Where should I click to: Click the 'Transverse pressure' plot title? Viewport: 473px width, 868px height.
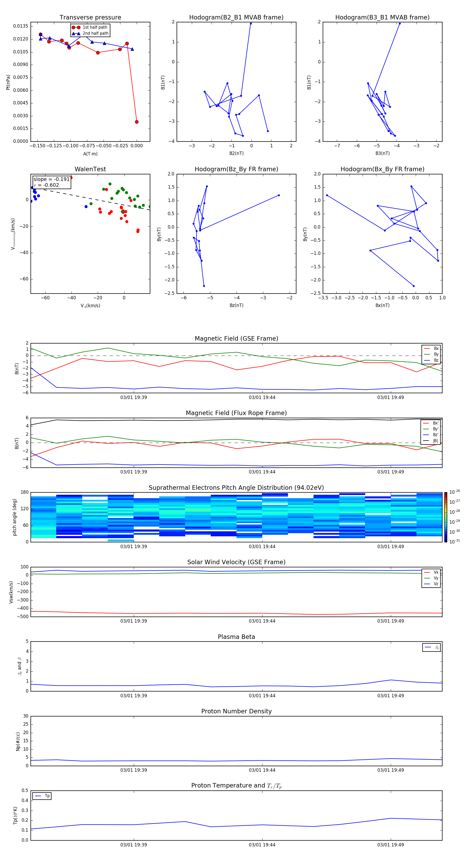point(90,17)
